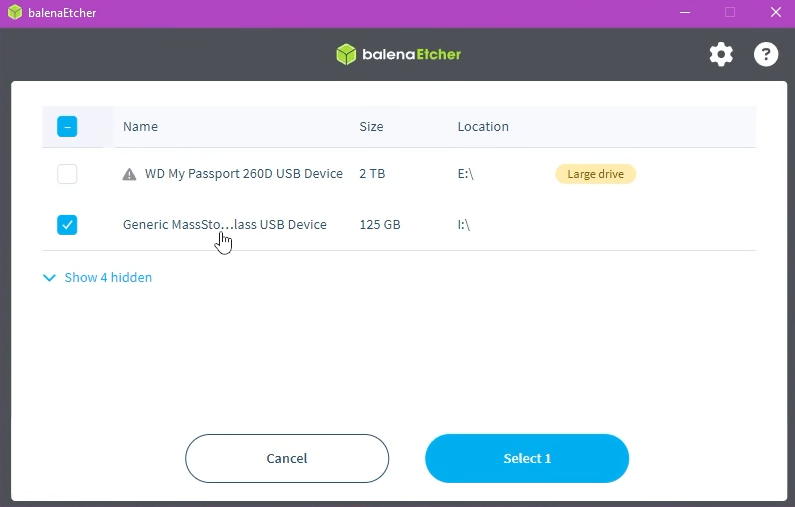The height and width of the screenshot is (507, 795).
Task: Click the E:\ location value
Action: 465,174
